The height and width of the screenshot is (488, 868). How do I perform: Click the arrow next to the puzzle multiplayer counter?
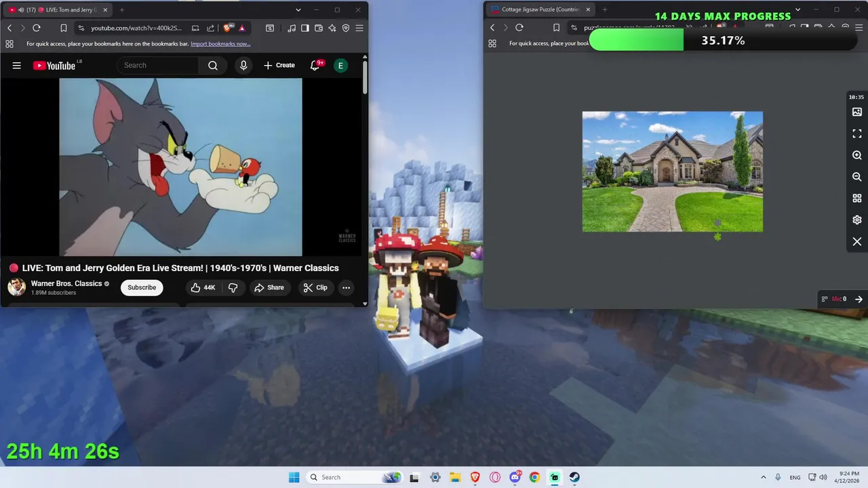click(x=859, y=299)
